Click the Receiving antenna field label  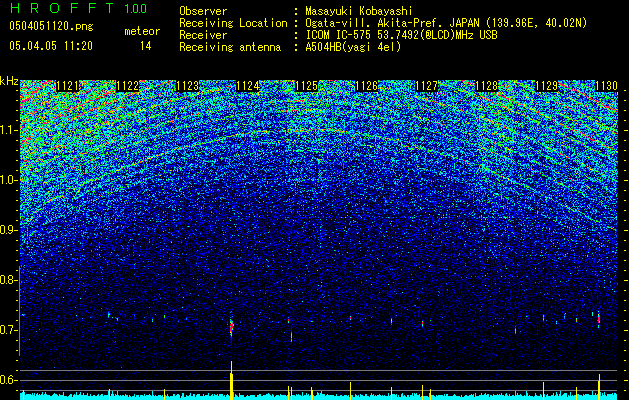click(230, 47)
